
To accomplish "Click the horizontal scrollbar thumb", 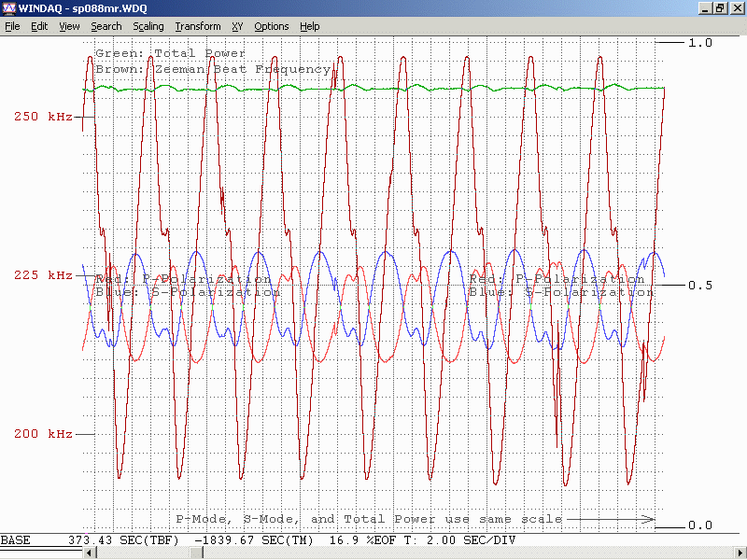I will tap(197, 553).
